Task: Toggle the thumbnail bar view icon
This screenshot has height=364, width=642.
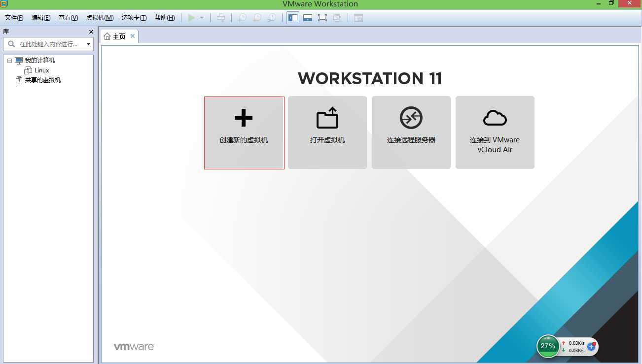Action: (308, 18)
